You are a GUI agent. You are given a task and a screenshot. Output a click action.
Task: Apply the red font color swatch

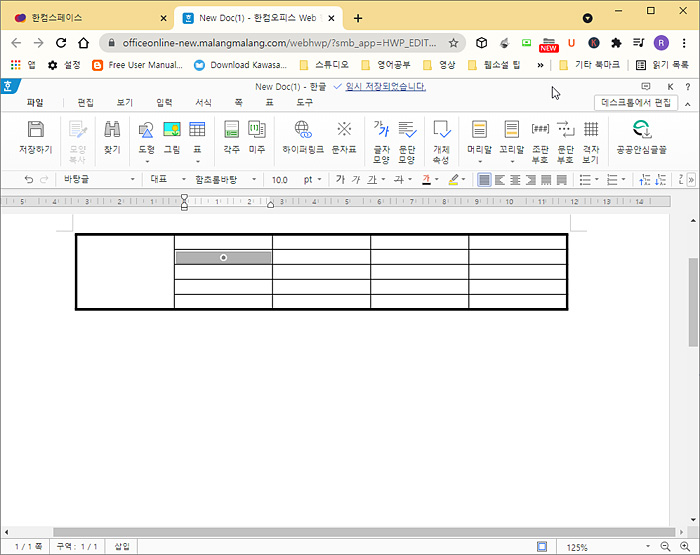coord(426,179)
